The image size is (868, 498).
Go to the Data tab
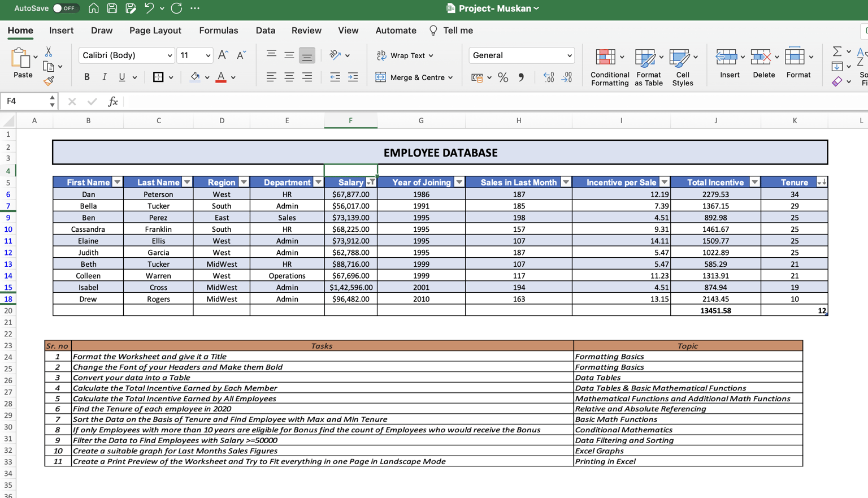(266, 31)
